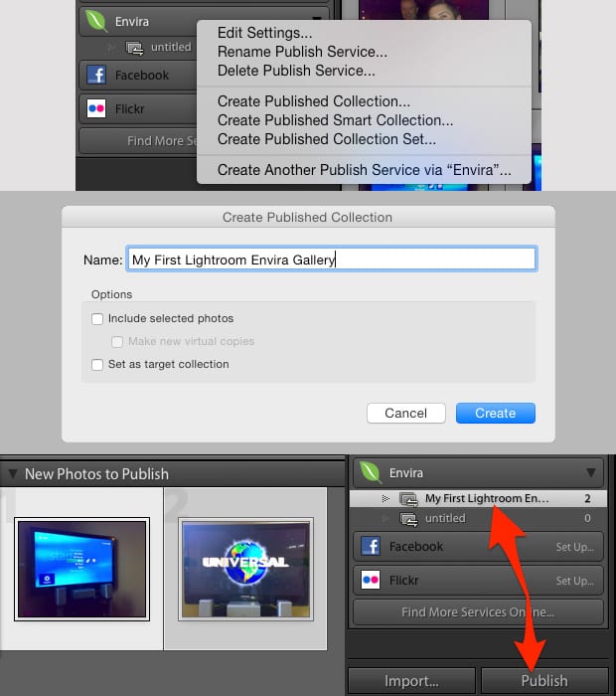Screen dimensions: 616x696
Task: Expand the My First Lightroom En… collection row
Action: click(x=385, y=498)
